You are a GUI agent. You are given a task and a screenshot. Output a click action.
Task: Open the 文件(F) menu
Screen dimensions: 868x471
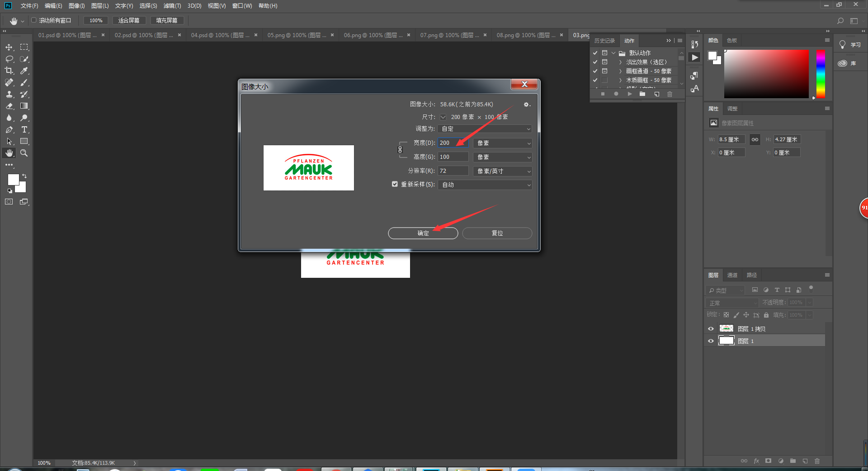(29, 6)
